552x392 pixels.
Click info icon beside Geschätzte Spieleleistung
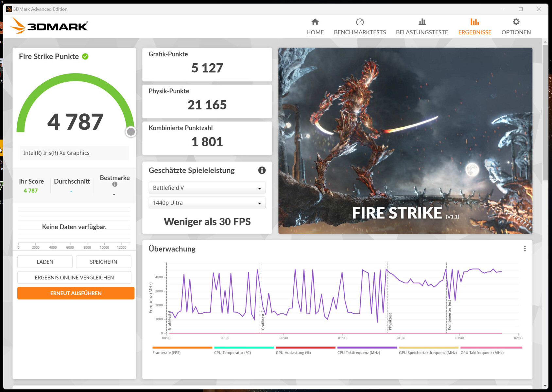tap(262, 170)
